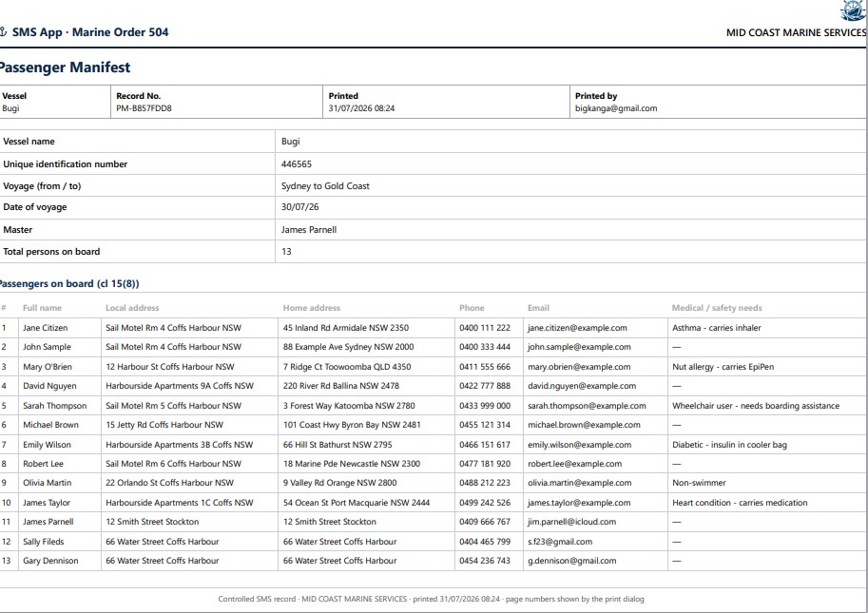The height and width of the screenshot is (613, 868).
Task: Click phone number 0411 555 666
Action: (x=484, y=367)
